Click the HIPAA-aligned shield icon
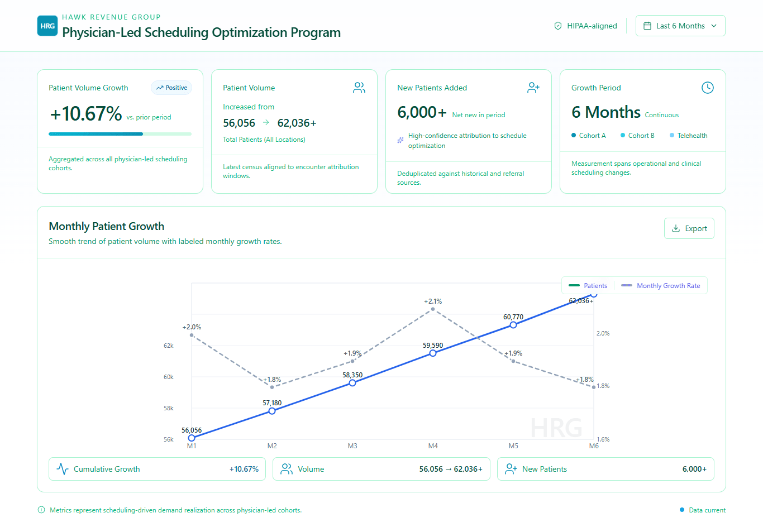Image resolution: width=763 pixels, height=532 pixels. [x=557, y=26]
